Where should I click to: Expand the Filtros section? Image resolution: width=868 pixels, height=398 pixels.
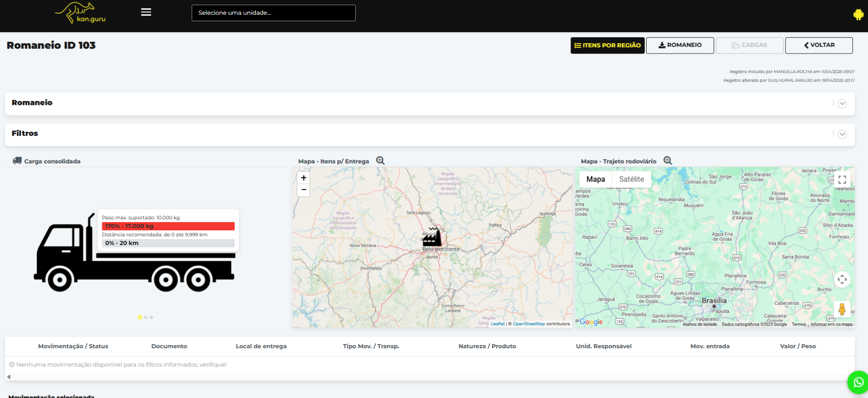point(842,135)
